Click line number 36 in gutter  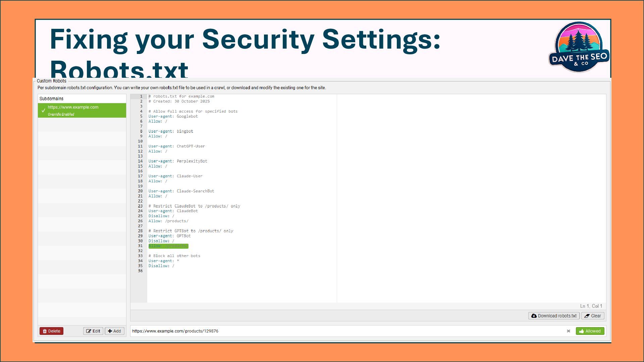tap(140, 271)
